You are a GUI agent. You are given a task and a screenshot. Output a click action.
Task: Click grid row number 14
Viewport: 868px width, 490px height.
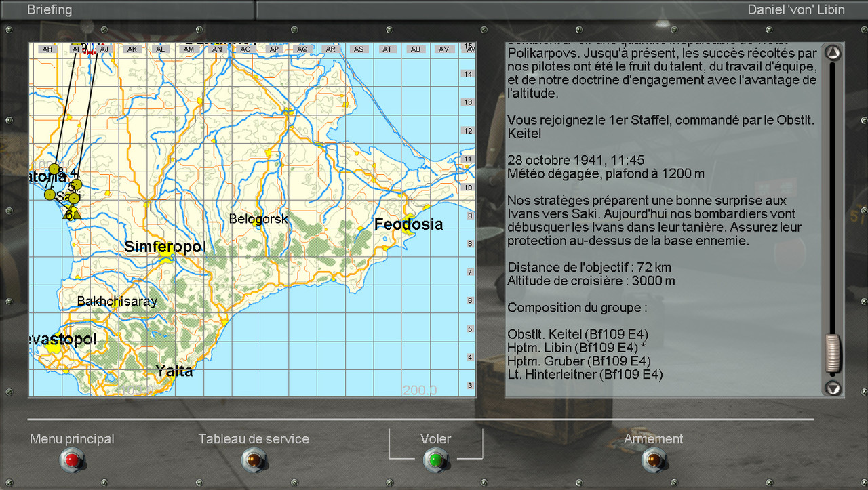click(467, 74)
